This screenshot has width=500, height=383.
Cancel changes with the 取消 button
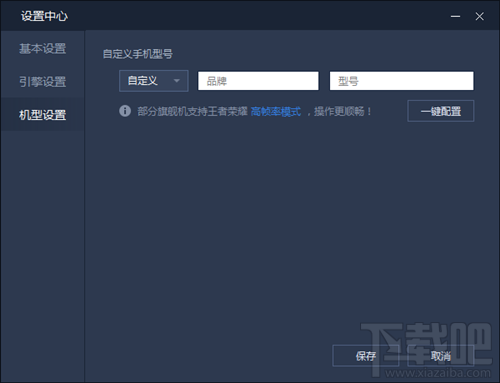tap(441, 356)
